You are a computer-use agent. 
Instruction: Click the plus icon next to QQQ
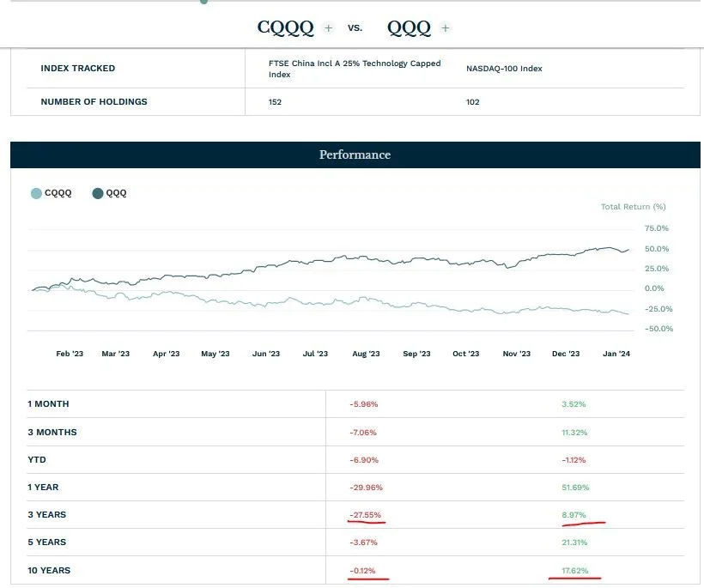point(446,28)
